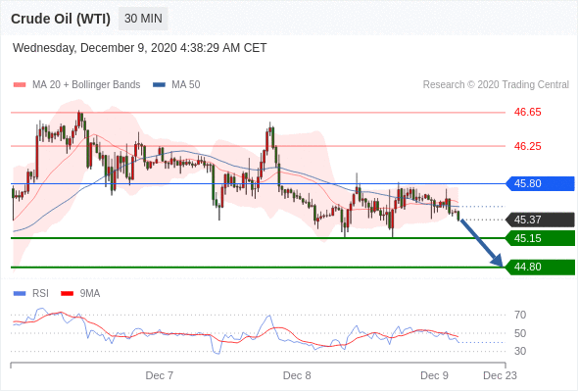Click the MA 20 + Bollinger Bands legend swatch
This screenshot has width=578, height=392.
pyautogui.click(x=20, y=85)
